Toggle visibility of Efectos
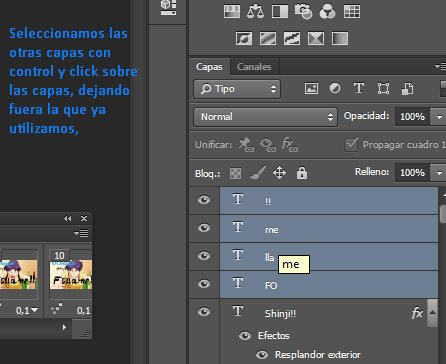446x364 pixels. [245, 336]
